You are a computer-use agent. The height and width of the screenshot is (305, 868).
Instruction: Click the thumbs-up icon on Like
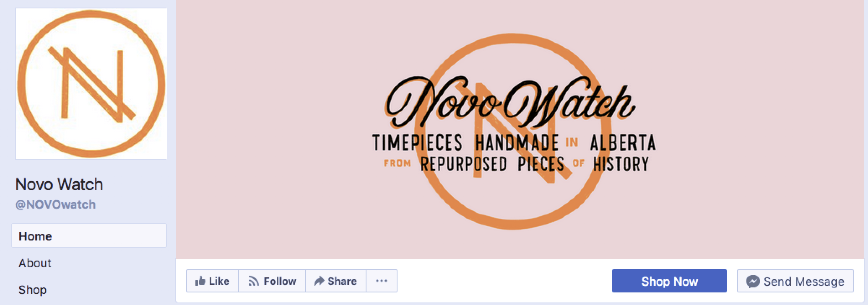[x=200, y=281]
